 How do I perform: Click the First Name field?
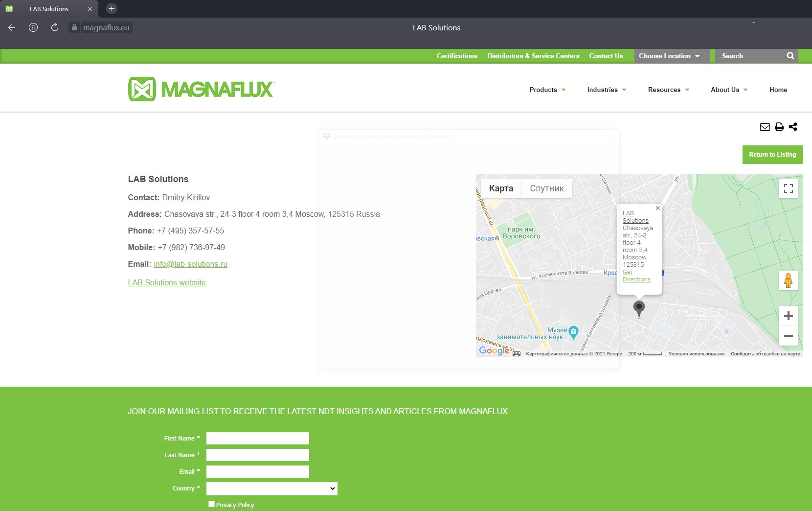pos(258,439)
